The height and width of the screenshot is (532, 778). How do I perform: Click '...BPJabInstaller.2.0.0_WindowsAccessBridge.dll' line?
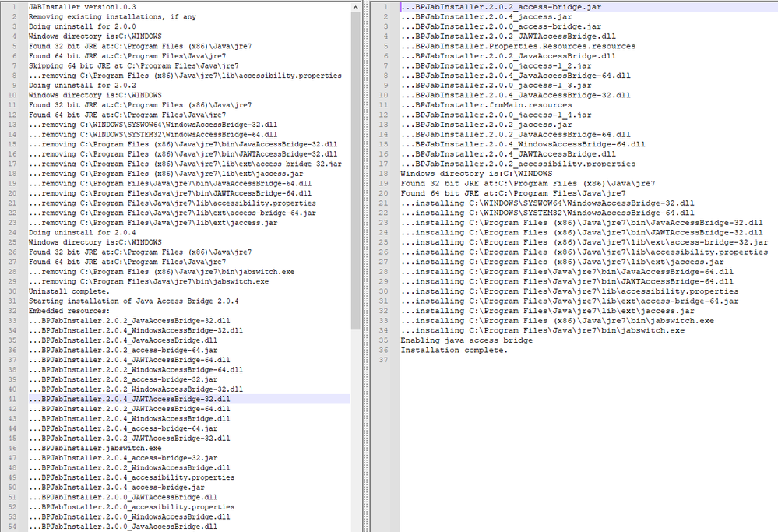[129, 516]
